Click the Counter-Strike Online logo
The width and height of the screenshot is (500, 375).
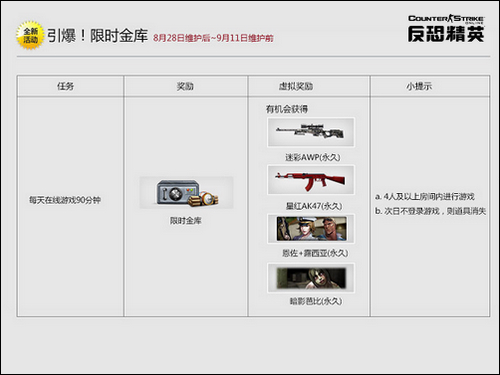click(446, 28)
